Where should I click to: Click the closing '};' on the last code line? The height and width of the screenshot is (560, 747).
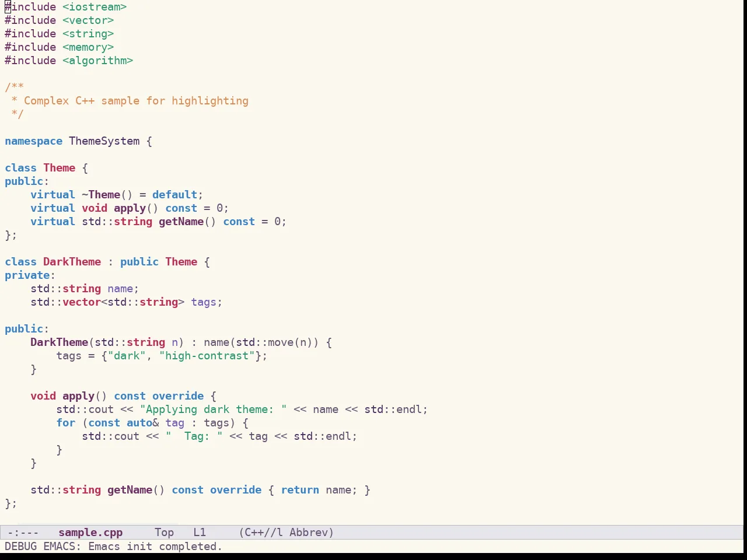tap(11, 503)
